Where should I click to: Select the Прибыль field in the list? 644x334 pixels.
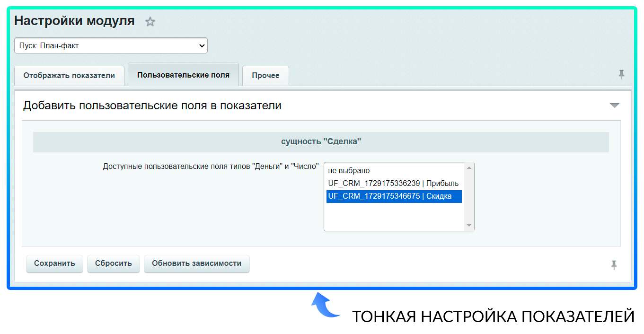point(393,183)
